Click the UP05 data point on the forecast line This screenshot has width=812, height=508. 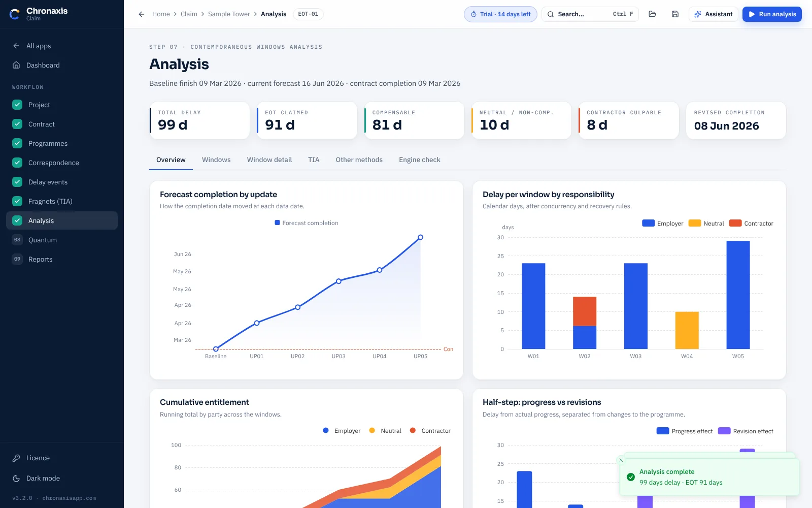[x=420, y=237]
